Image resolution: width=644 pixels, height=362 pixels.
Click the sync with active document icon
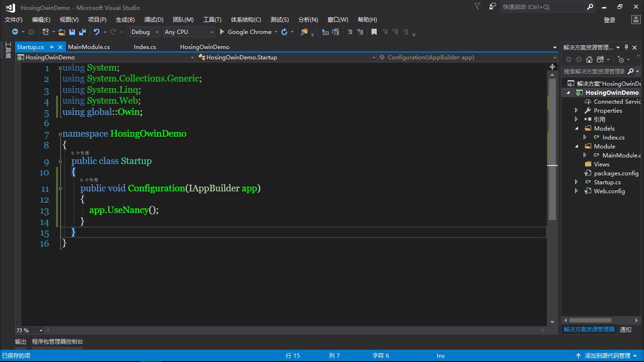(600, 59)
